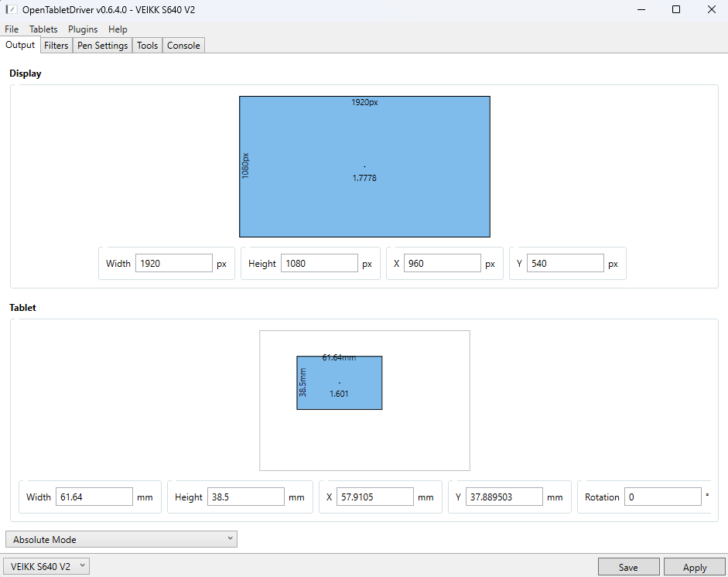Viewport: 728px width, 577px height.
Task: Click the Tablet Y field showing 37.889503
Action: [504, 497]
